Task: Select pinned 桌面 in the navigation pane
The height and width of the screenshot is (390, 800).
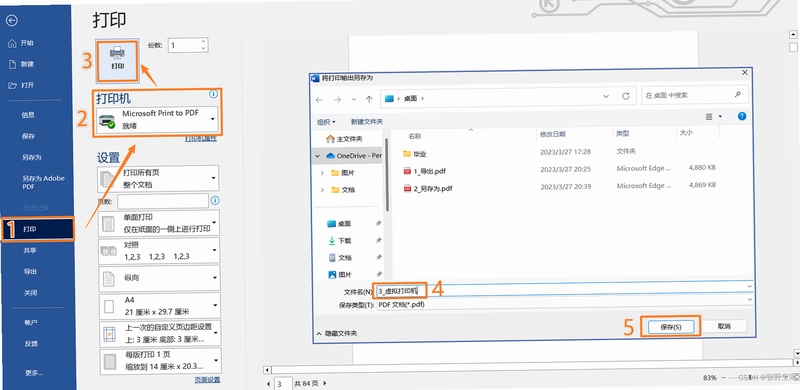Action: pos(339,224)
